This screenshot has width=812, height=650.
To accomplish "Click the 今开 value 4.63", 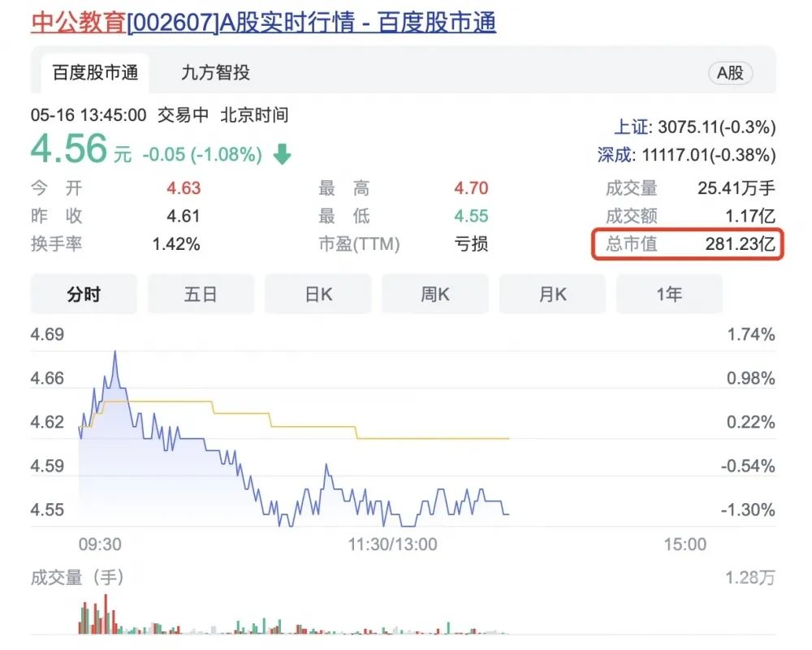I will [x=184, y=187].
